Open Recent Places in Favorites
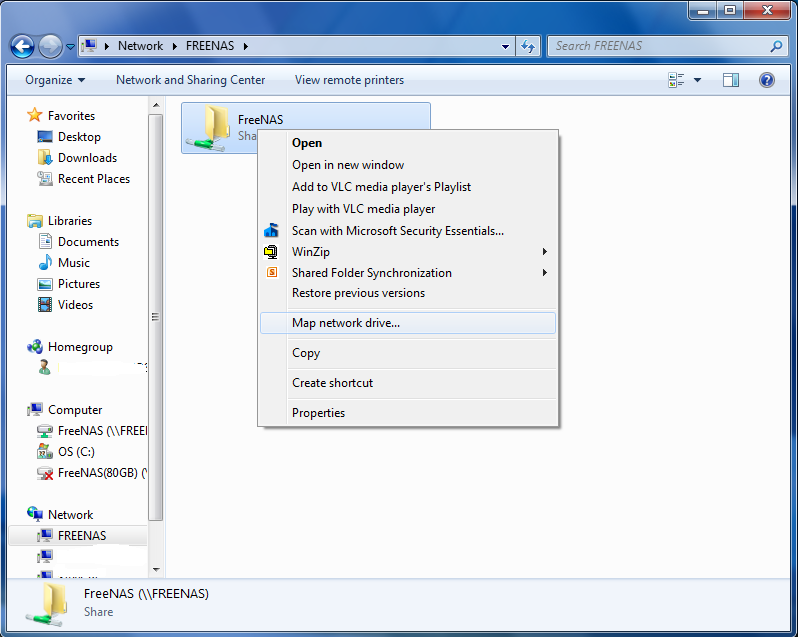Screen dimensions: 798x637 click(x=94, y=179)
